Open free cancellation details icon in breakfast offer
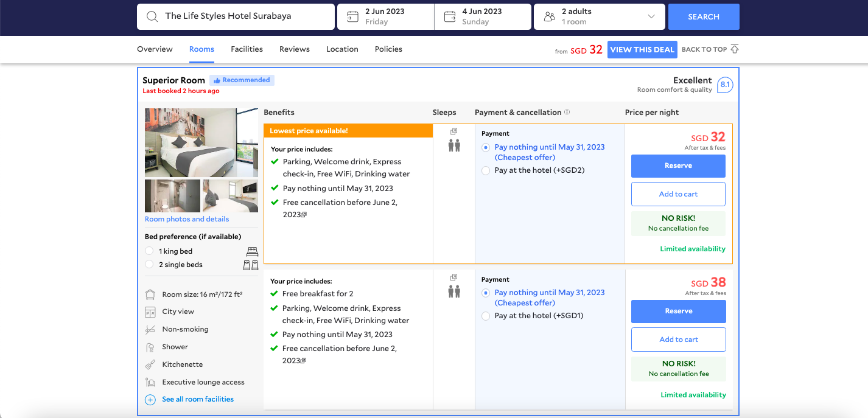Viewport: 868px width, 418px height. click(303, 361)
